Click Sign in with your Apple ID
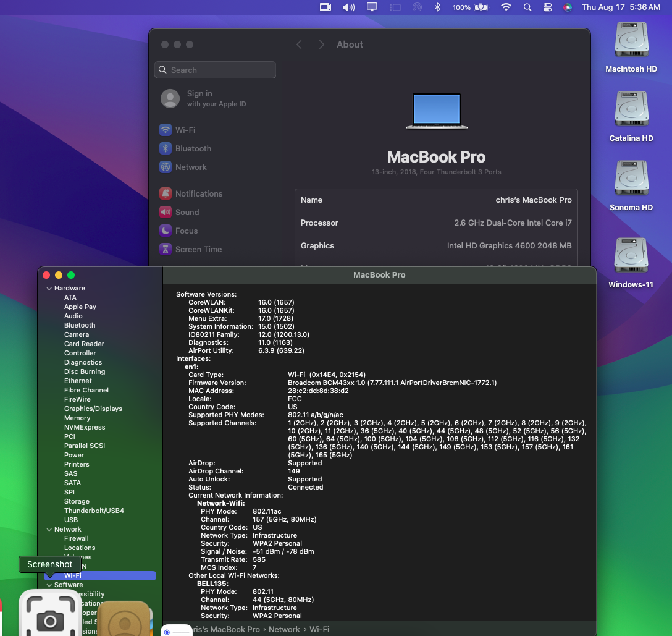The width and height of the screenshot is (672, 636). pos(205,98)
